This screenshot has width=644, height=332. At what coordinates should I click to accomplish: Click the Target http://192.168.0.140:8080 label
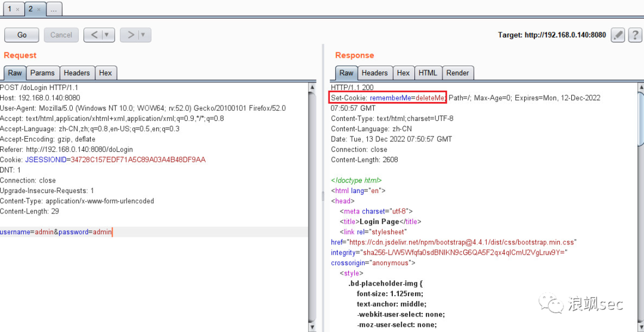point(552,35)
